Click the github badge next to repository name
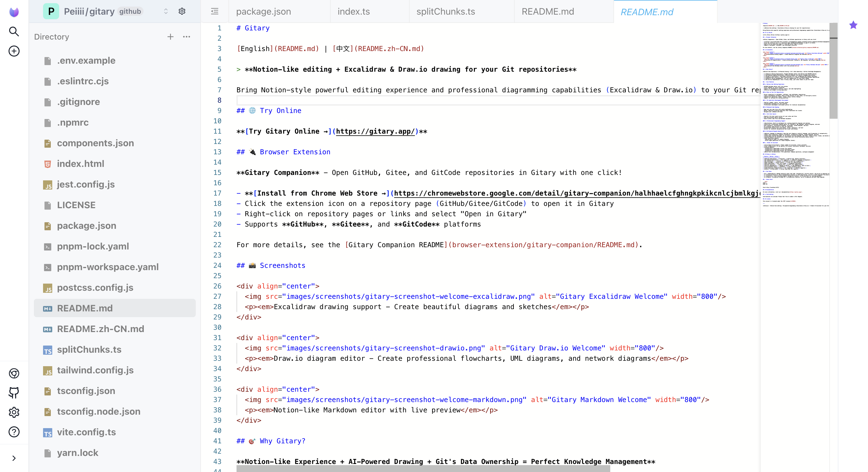This screenshot has height=472, width=868. click(130, 11)
